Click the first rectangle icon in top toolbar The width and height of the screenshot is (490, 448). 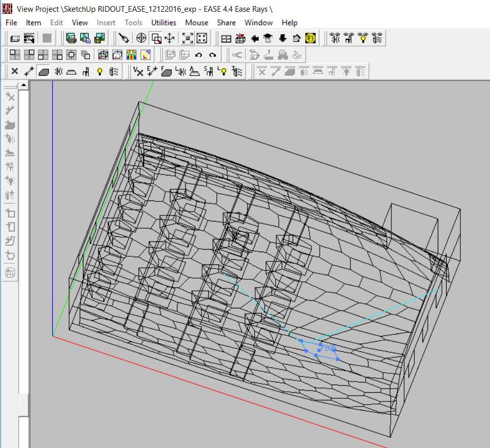tap(15, 38)
